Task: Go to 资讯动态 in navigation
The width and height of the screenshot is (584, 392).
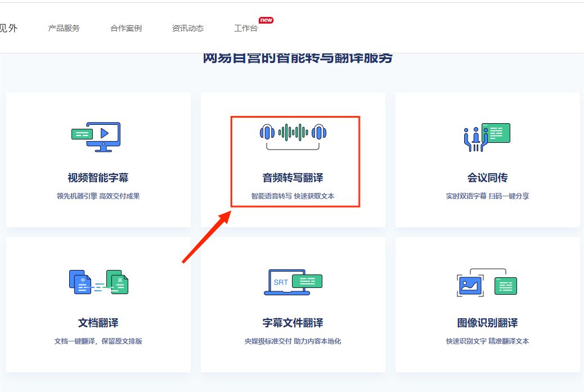Action: pos(188,28)
